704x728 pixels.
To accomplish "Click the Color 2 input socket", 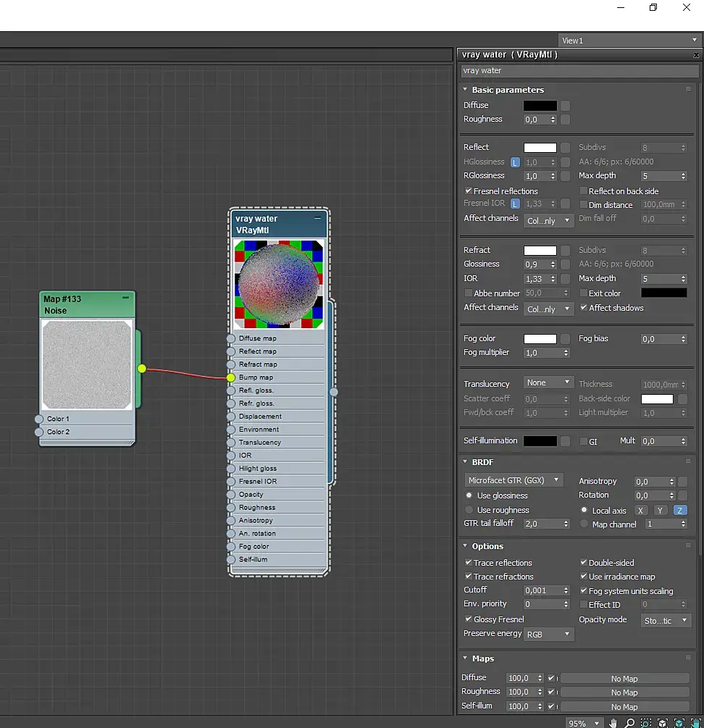I will tap(39, 432).
